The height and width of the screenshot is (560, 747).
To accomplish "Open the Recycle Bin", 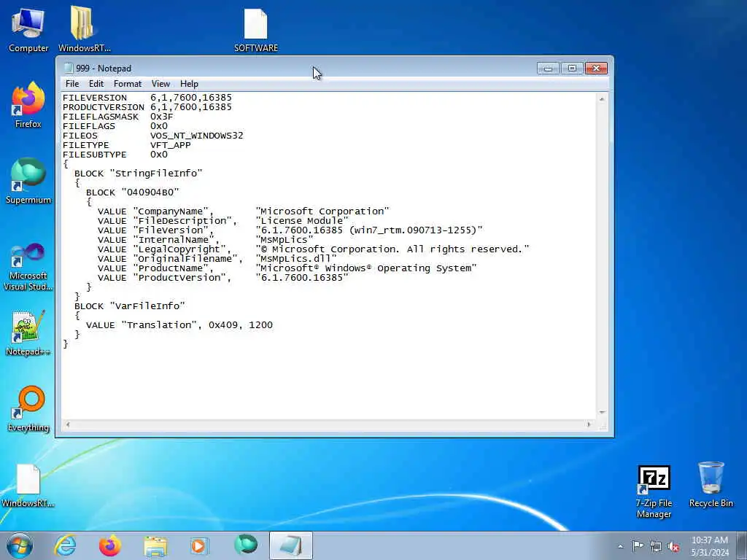I will 711,484.
